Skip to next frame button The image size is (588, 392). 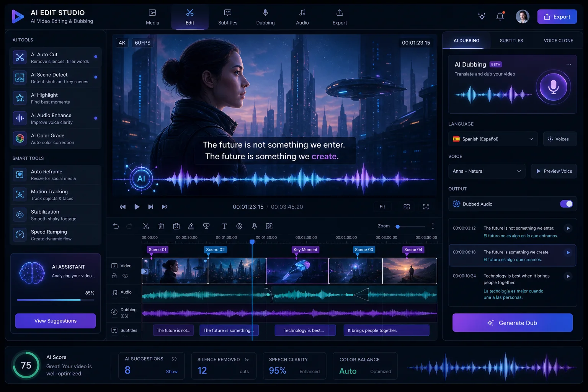coord(150,207)
